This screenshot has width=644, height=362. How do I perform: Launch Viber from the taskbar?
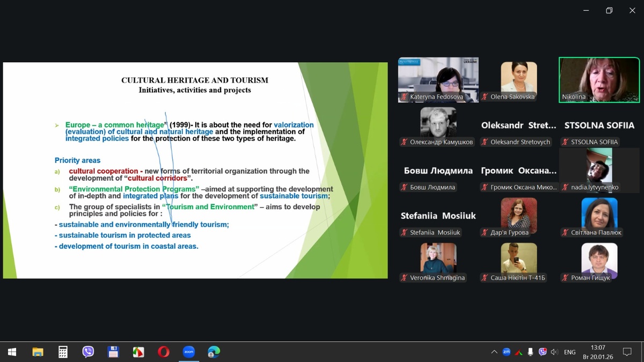click(88, 352)
